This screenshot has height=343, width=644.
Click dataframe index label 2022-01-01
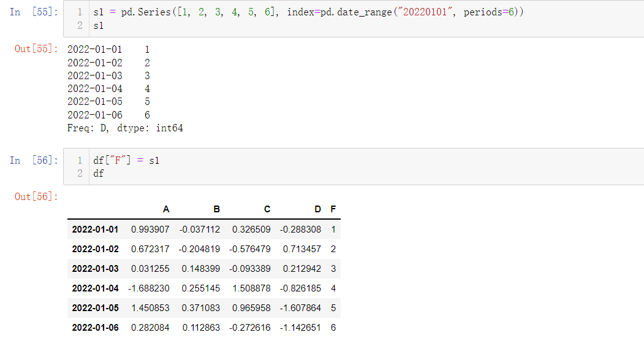click(96, 229)
